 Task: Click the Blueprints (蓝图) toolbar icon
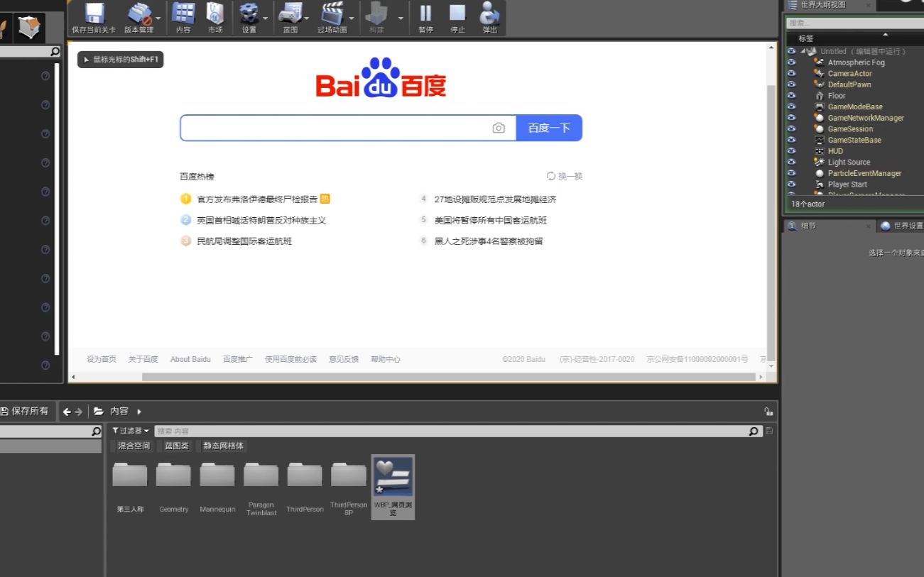pyautogui.click(x=290, y=13)
